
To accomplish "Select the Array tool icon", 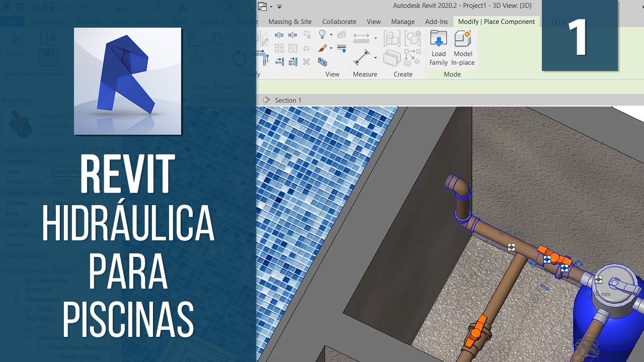I will click(x=279, y=48).
